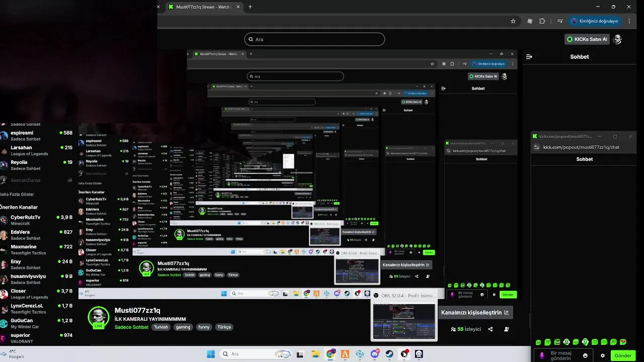Open superior VALORANT channel
Screen dimensions: 644x362
pyautogui.click(x=36, y=338)
